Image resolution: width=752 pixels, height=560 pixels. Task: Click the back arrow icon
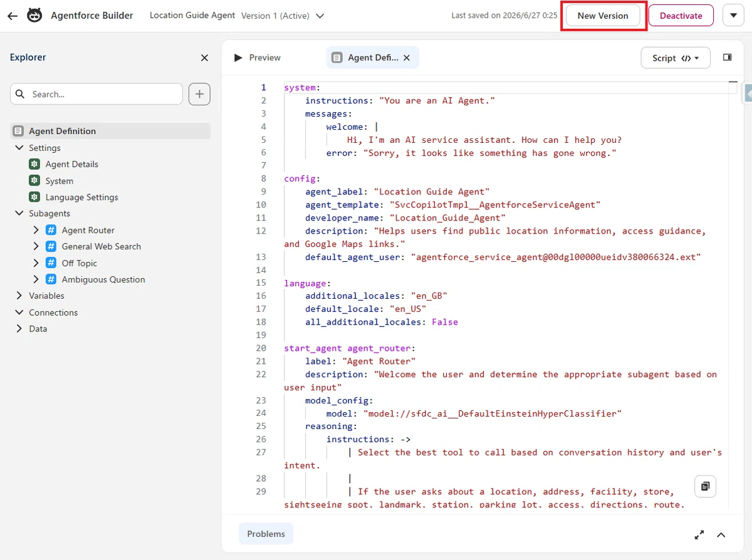point(13,16)
